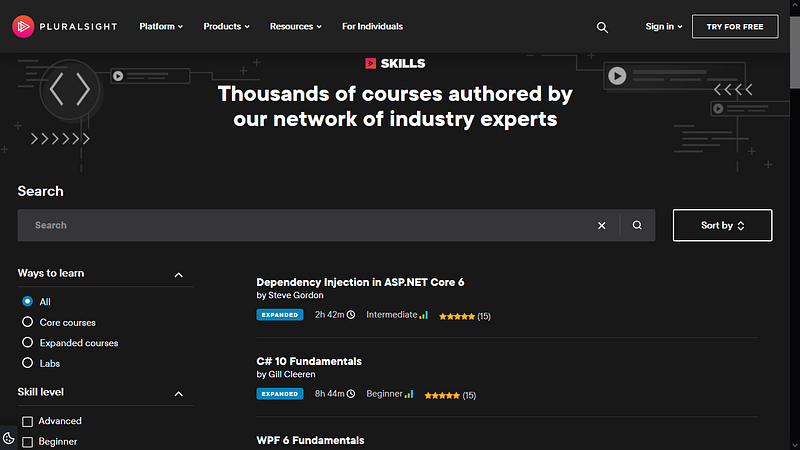Screen dimensions: 800x450
Task: Check the Beginner skill level box
Action: click(28, 442)
